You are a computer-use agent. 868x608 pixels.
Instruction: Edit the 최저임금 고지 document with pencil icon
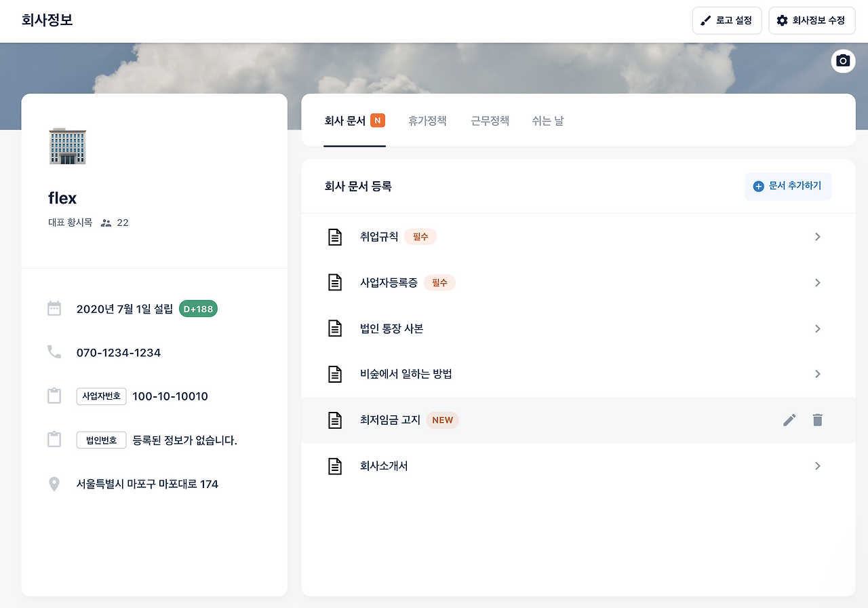(x=789, y=420)
